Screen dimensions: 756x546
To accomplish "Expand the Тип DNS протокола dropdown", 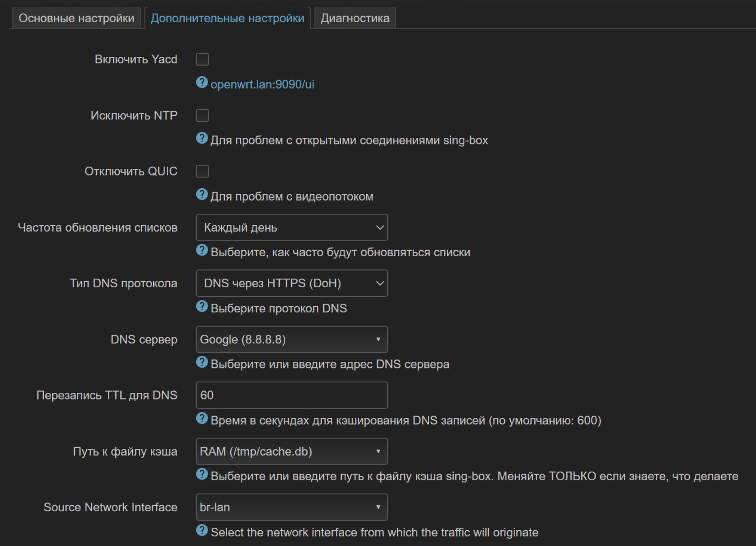I will [x=292, y=283].
